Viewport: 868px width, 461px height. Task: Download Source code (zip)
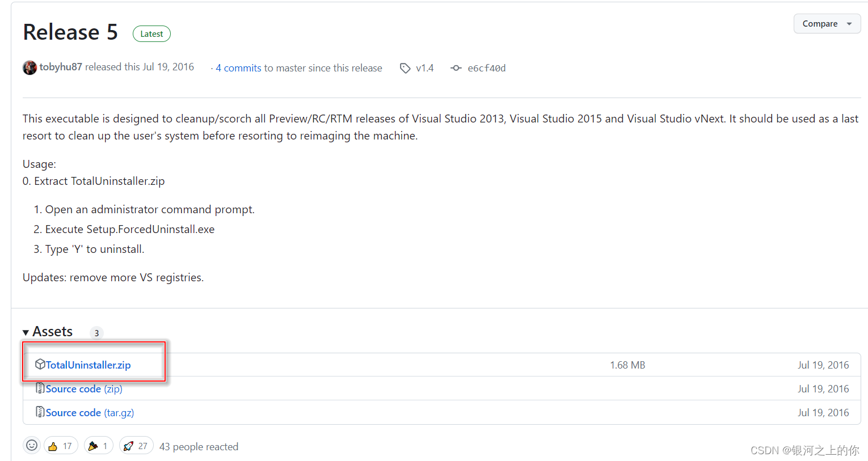coord(84,389)
